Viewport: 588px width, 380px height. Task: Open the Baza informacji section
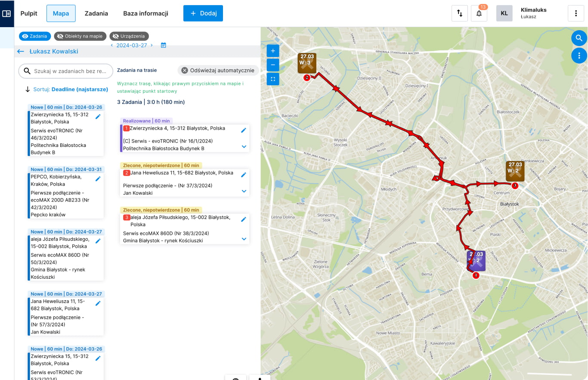point(145,13)
